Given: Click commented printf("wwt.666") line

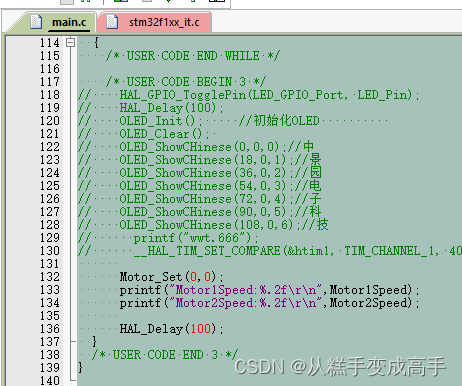Looking at the screenshot, I should click(168, 238).
